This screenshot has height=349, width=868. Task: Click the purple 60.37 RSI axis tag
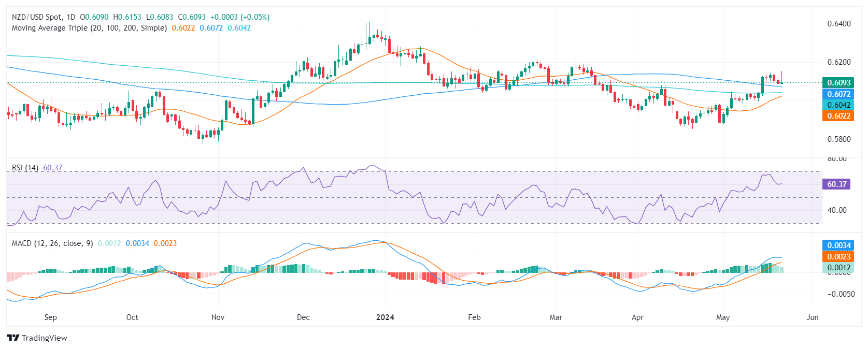(837, 184)
